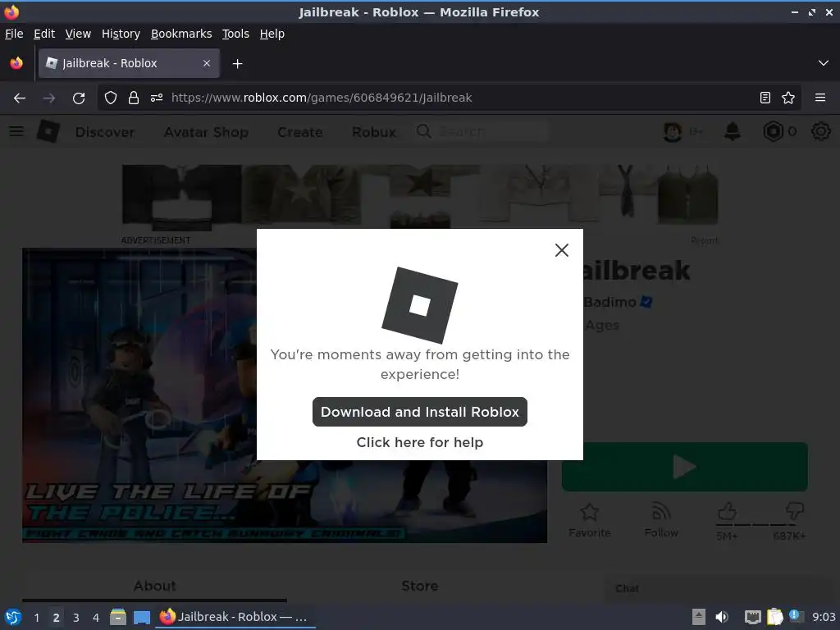Open the user avatar profile
The height and width of the screenshot is (630, 840).
click(673, 131)
